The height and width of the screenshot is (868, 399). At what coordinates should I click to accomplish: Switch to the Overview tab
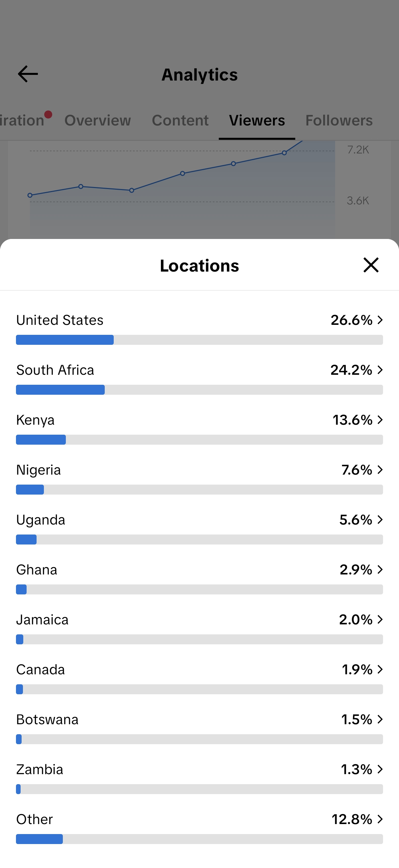coord(98,120)
